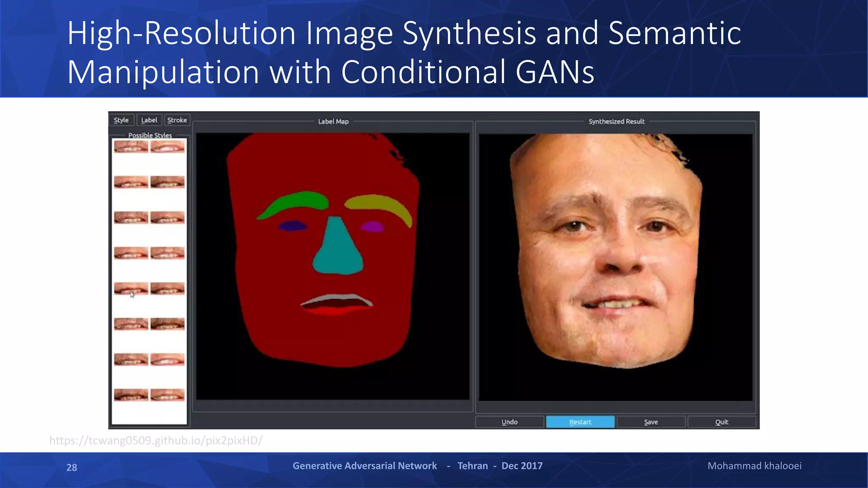Click the Restart button
The image size is (868, 488).
pyautogui.click(x=580, y=422)
